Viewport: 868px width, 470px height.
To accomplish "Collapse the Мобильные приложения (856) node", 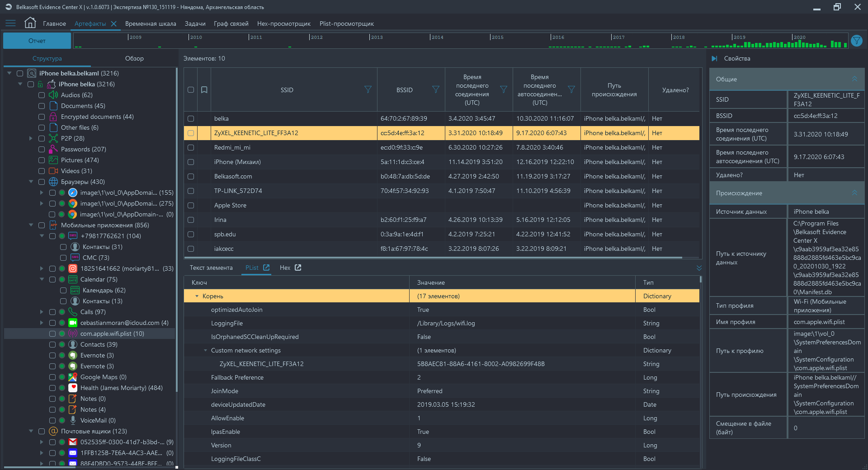I will pos(31,225).
